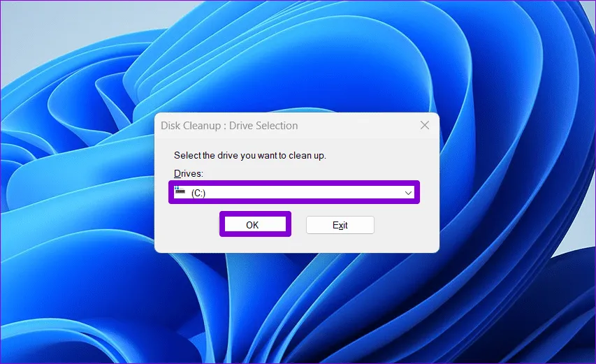Image resolution: width=596 pixels, height=364 pixels.
Task: Click the "Select the drive you want to clean up" text
Action: point(250,155)
